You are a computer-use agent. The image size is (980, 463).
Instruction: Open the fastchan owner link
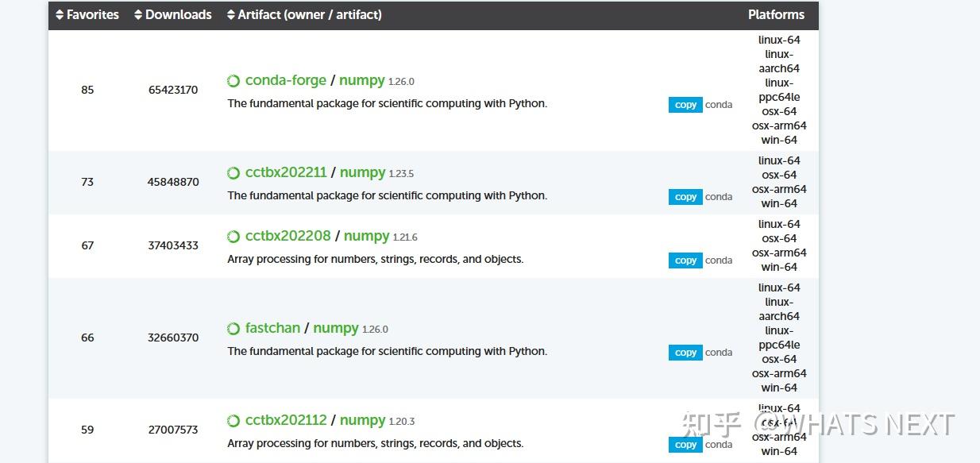coord(272,328)
